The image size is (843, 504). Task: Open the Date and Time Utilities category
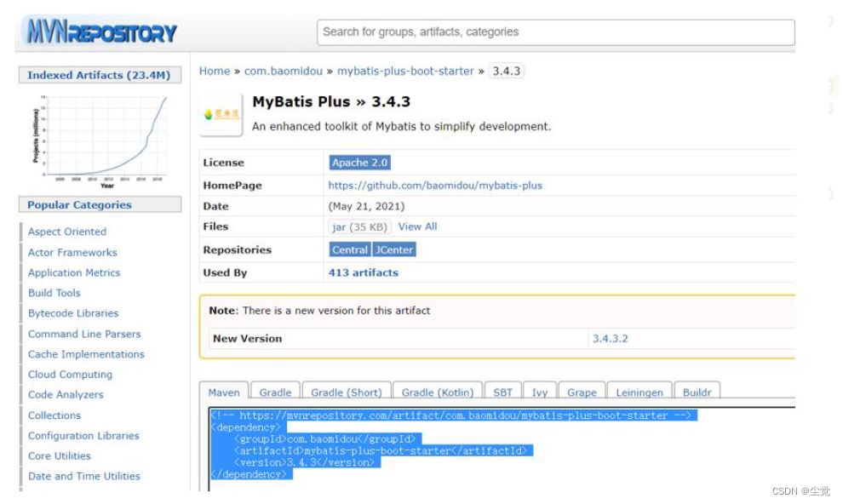pos(83,476)
